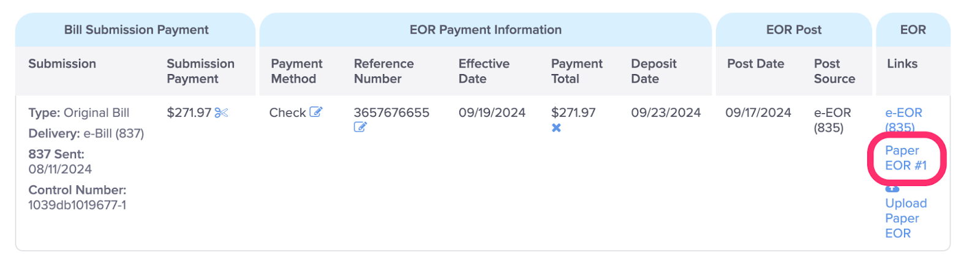
Task: Click the control number 1039db1019677-1
Action: point(77,205)
